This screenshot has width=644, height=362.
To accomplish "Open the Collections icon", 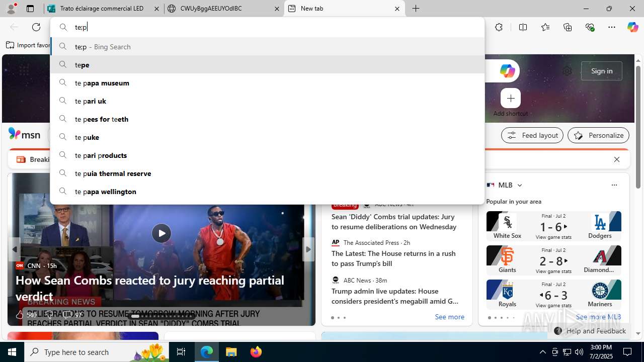I will (568, 27).
